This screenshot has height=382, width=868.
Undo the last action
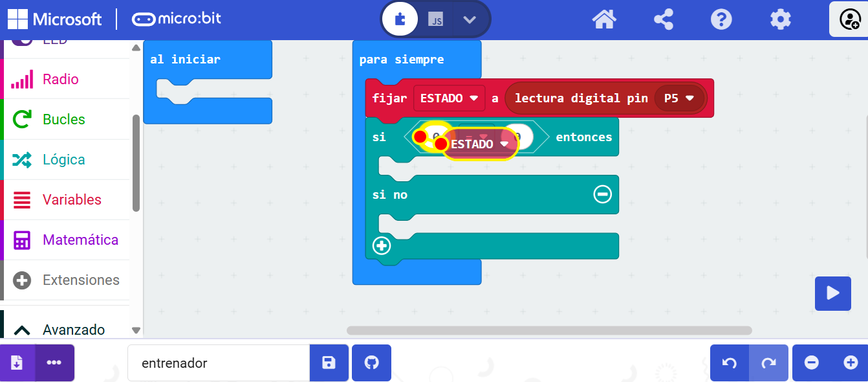[x=730, y=363]
